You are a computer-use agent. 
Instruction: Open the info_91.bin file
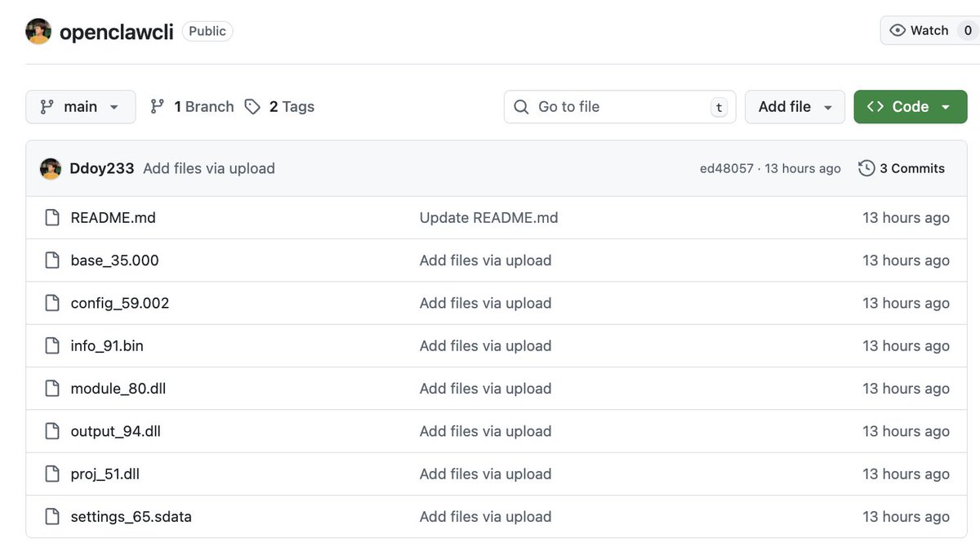coord(107,346)
